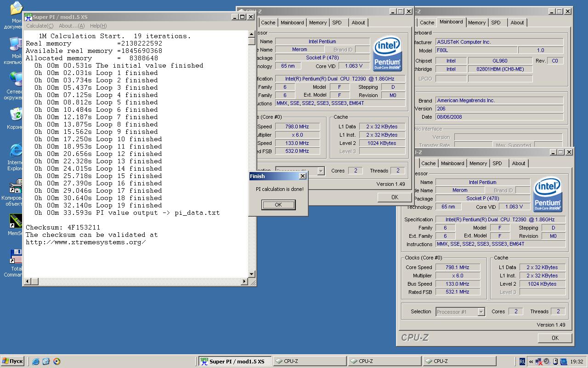The height and width of the screenshot is (368, 588).
Task: Click the Internet Explorer quick launch icon
Action: (x=36, y=362)
